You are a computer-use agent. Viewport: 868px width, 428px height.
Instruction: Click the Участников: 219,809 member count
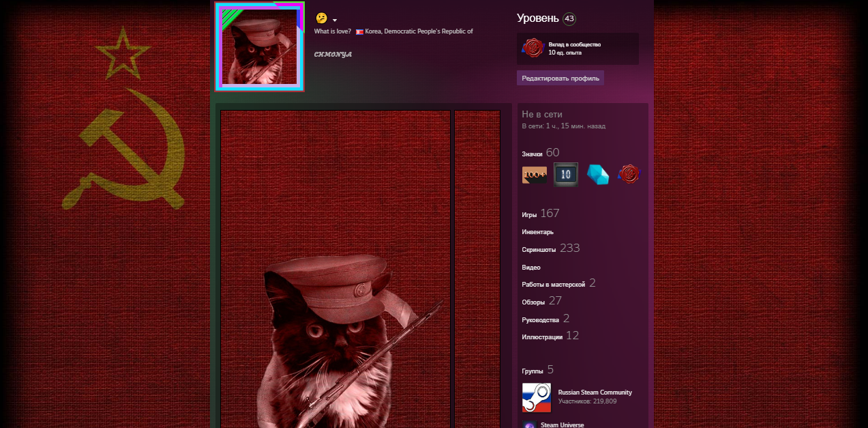coord(587,401)
